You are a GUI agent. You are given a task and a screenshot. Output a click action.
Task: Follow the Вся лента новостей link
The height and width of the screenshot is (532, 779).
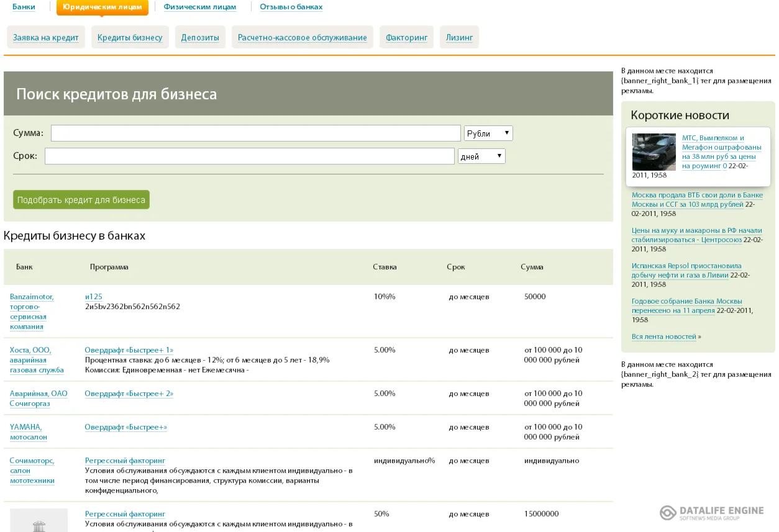click(664, 336)
